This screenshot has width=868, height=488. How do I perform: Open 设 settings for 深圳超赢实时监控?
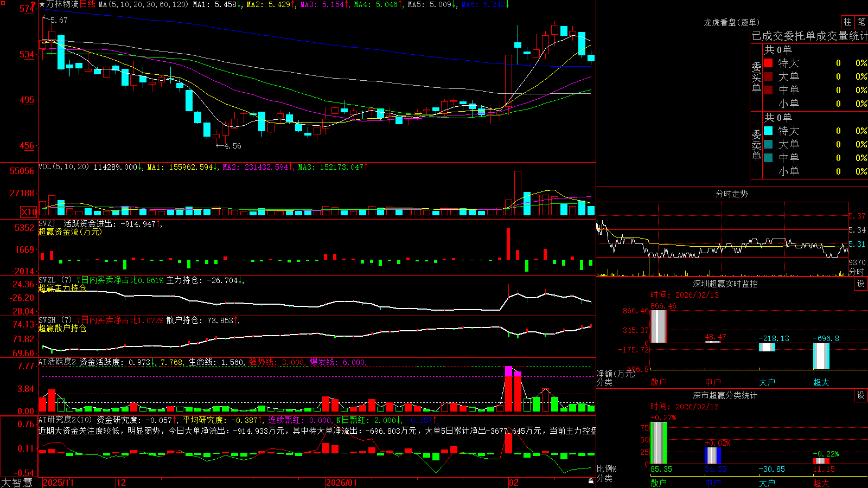pos(861,284)
